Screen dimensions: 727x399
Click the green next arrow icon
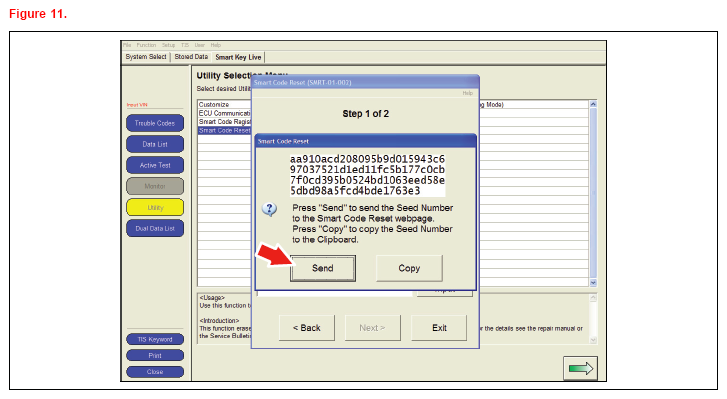580,368
